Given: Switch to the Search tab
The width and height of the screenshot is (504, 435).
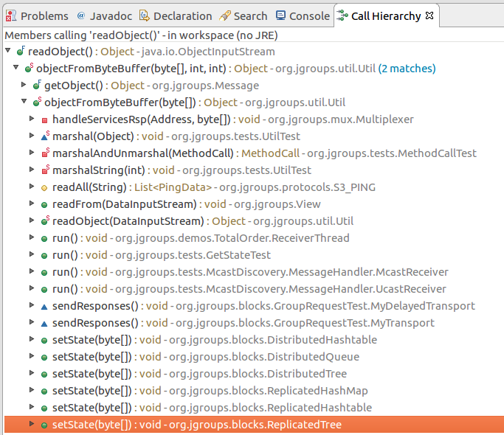Looking at the screenshot, I should pos(244,15).
